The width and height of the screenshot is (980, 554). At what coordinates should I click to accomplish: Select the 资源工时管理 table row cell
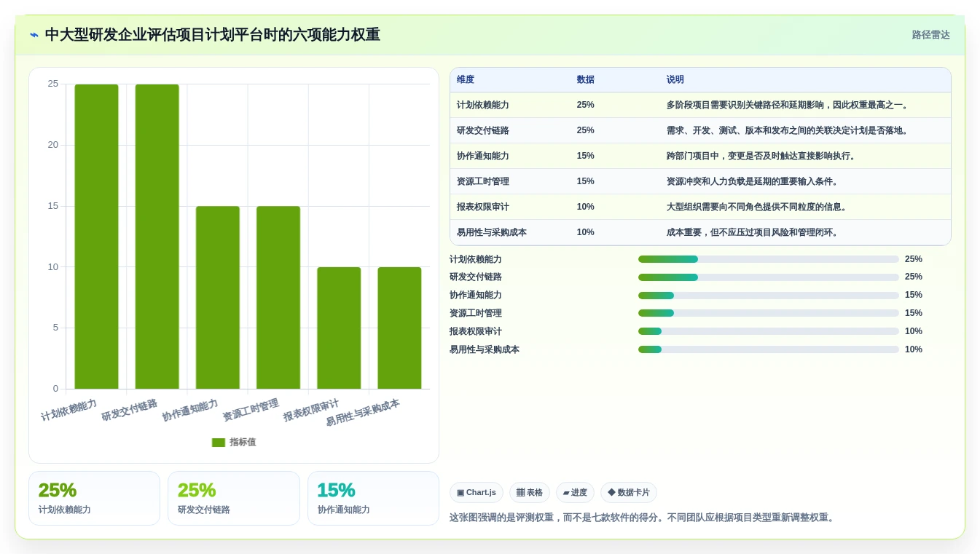coord(483,181)
